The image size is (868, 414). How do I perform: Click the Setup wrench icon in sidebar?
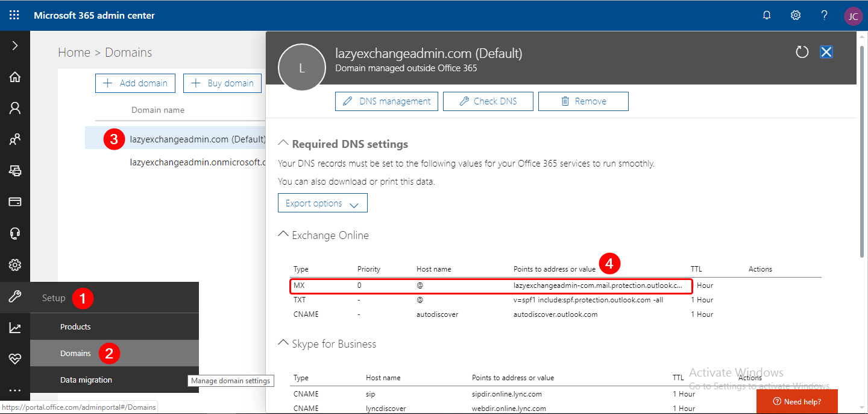pos(15,297)
